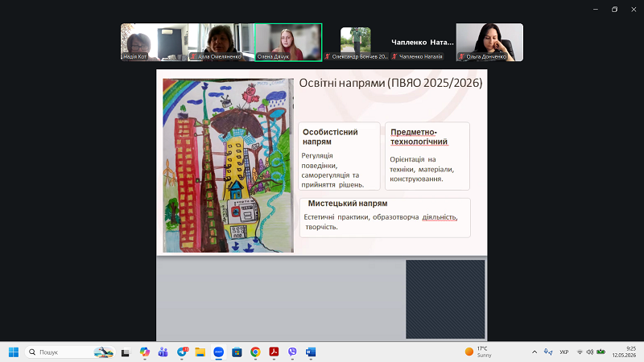Open Microsoft Word from taskbar

[311, 352]
